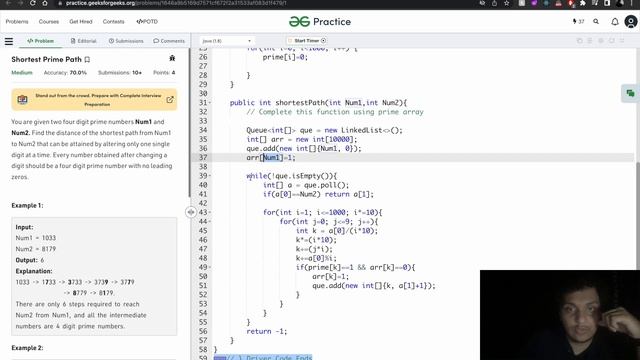This screenshot has height=360, width=640.
Task: Click the problem panel scrollbar
Action: pos(189,122)
